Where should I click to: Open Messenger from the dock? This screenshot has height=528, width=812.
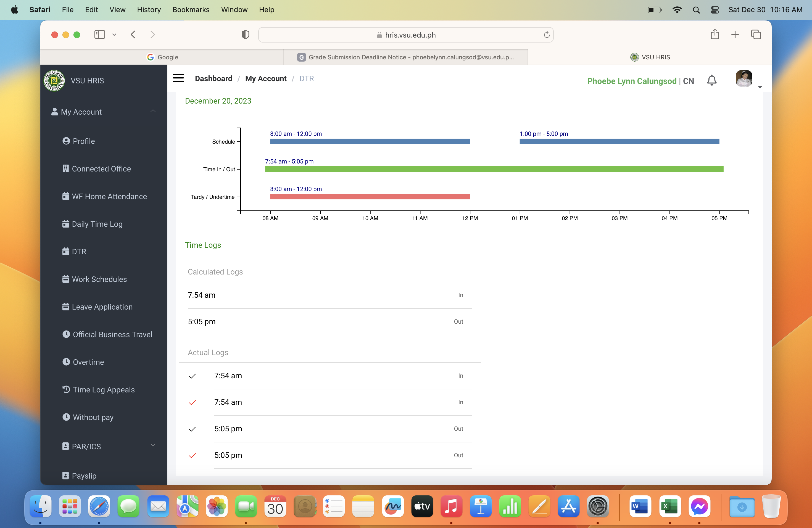click(x=699, y=506)
